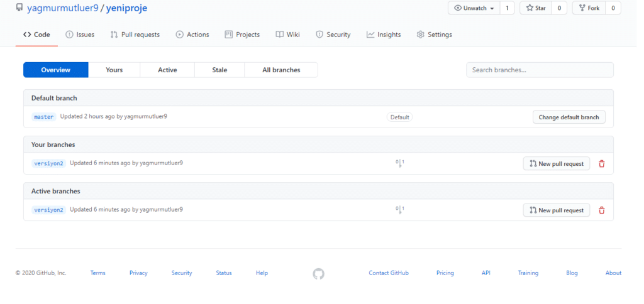
Task: Open the Training footer link
Action: pos(528,273)
